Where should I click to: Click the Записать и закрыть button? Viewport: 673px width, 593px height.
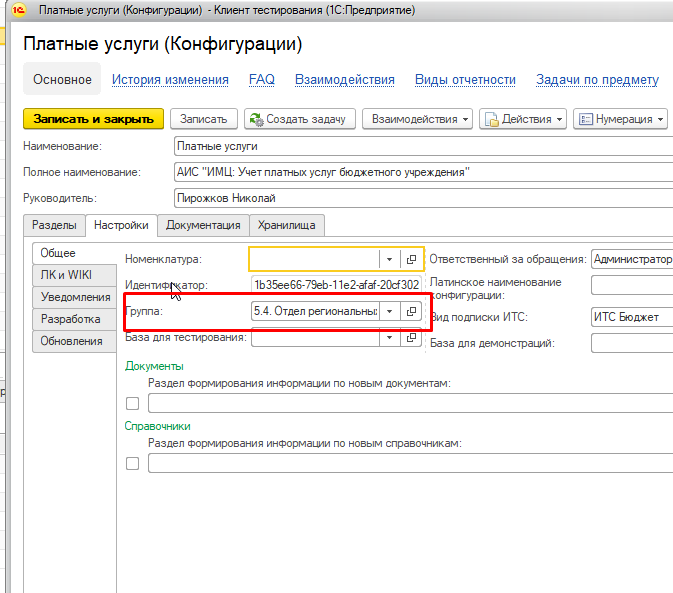(93, 119)
